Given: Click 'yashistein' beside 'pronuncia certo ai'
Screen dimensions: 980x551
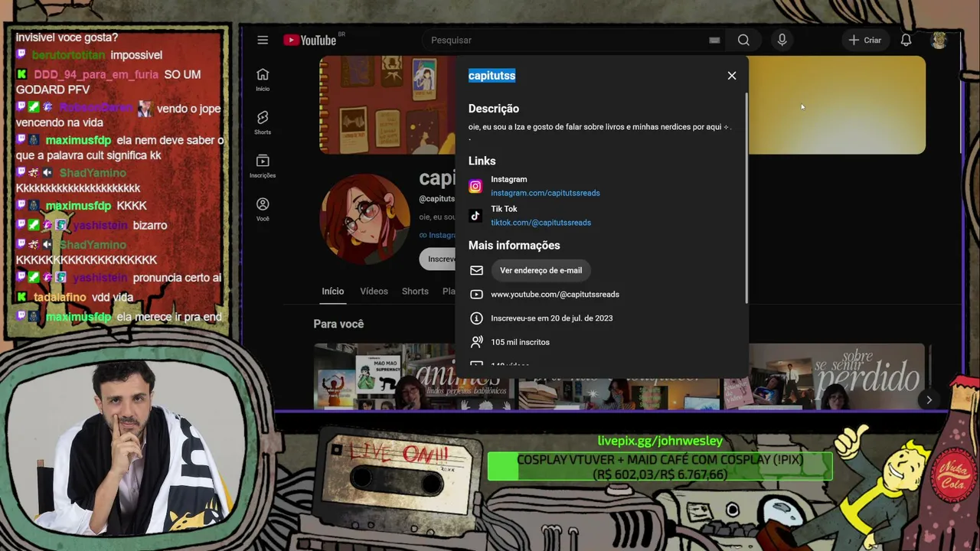Looking at the screenshot, I should pyautogui.click(x=100, y=278).
